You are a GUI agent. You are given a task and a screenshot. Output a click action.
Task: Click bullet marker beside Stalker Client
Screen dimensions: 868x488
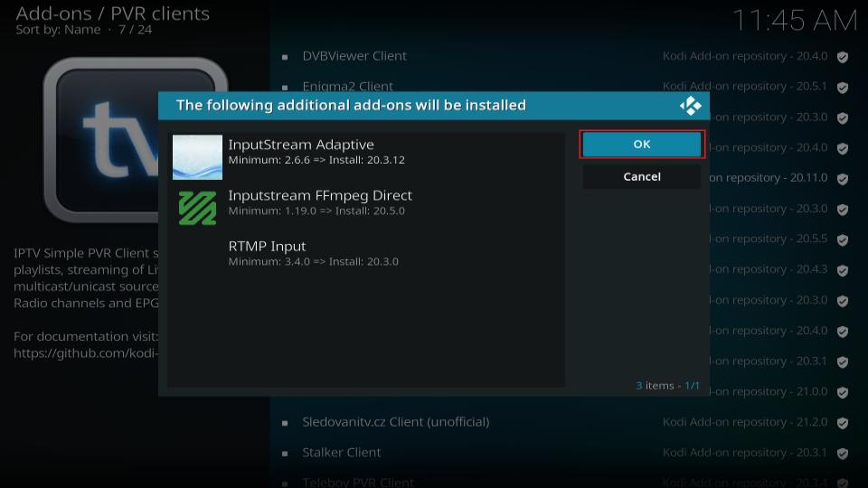[x=285, y=454]
